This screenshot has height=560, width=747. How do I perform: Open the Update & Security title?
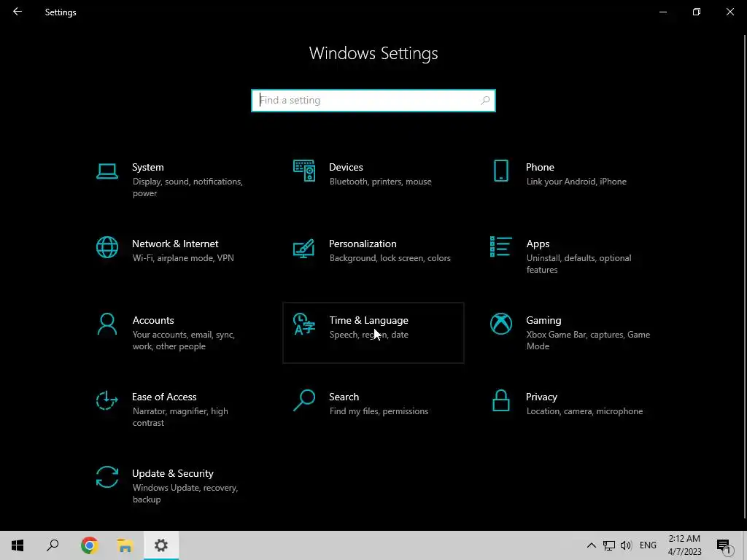pos(172,473)
